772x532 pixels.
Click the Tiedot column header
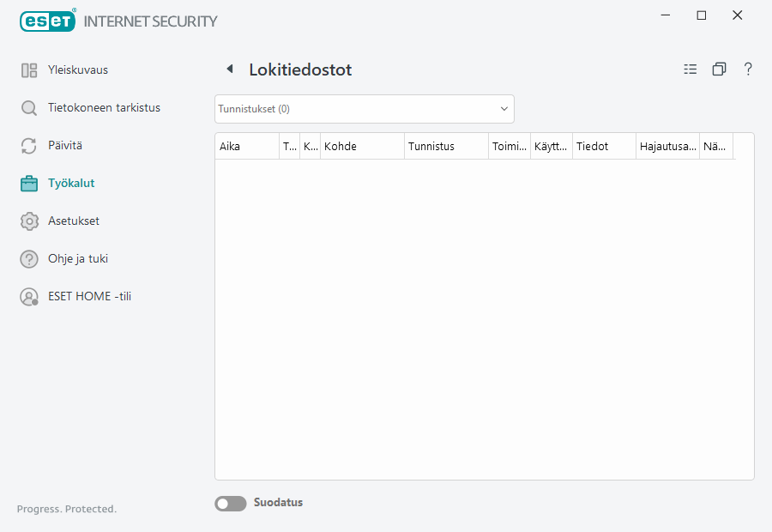600,146
